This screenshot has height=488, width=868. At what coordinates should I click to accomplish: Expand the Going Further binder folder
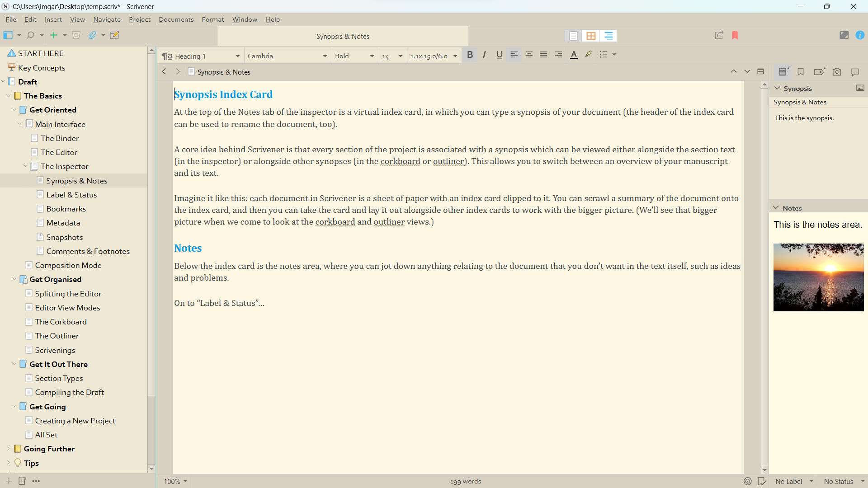(8, 448)
